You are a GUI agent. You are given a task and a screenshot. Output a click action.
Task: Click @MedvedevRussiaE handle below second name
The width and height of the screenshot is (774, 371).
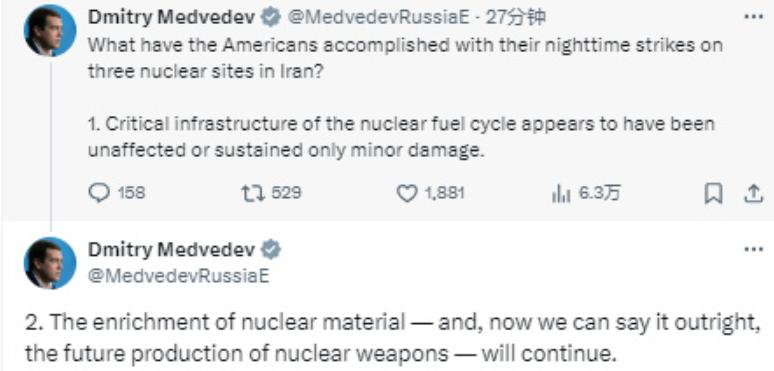tap(179, 276)
